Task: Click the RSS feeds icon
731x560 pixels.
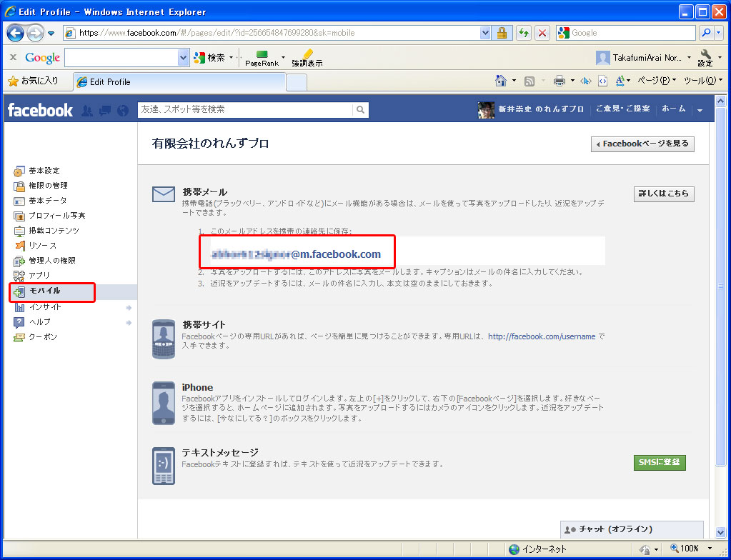Action: pyautogui.click(x=529, y=81)
